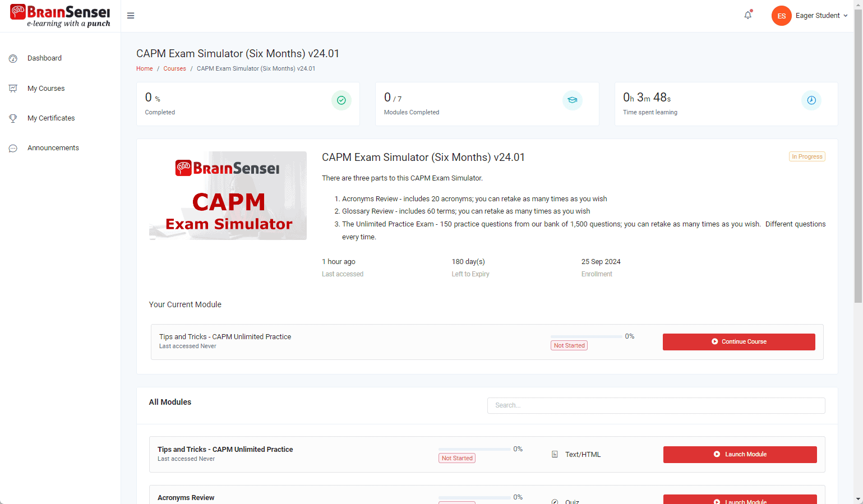Image resolution: width=863 pixels, height=504 pixels.
Task: Go to Home breadcrumb link
Action: [144, 68]
